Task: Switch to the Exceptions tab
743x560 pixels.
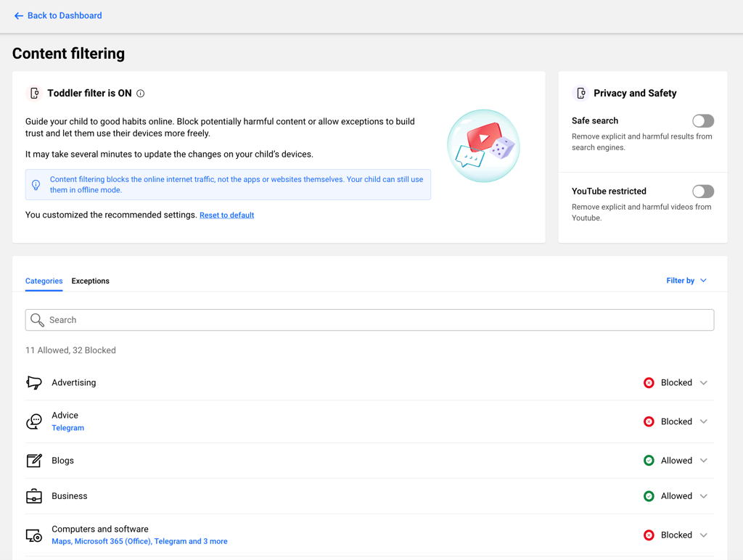Action: (x=91, y=281)
